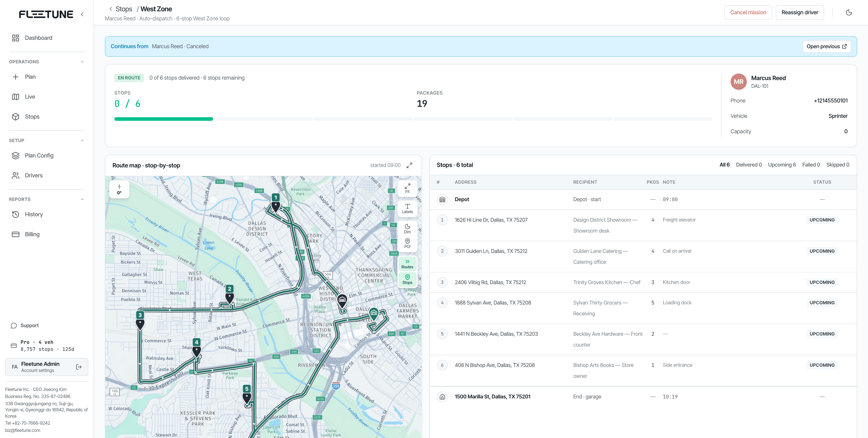This screenshot has width=868, height=438.
Task: Click the garage home icon in the end row
Action: (442, 397)
